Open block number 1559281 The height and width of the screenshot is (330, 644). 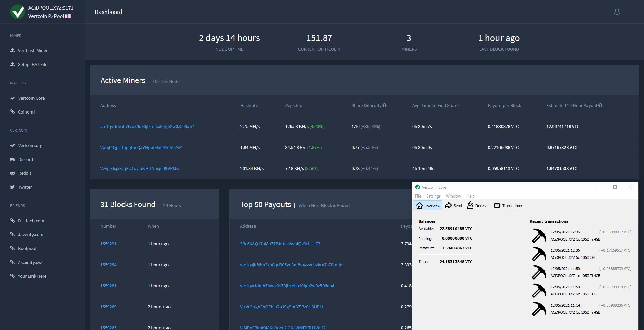(108, 286)
